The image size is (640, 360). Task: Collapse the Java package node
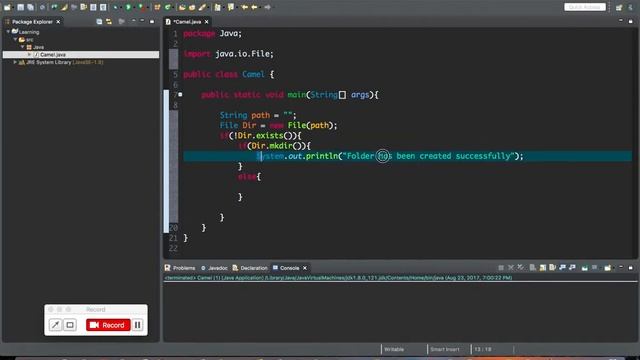22,47
